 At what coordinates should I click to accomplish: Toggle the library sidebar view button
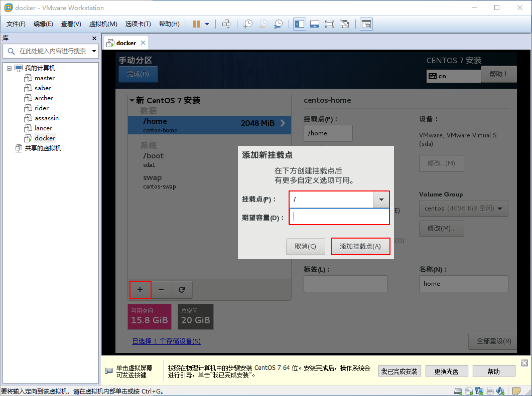(x=300, y=24)
